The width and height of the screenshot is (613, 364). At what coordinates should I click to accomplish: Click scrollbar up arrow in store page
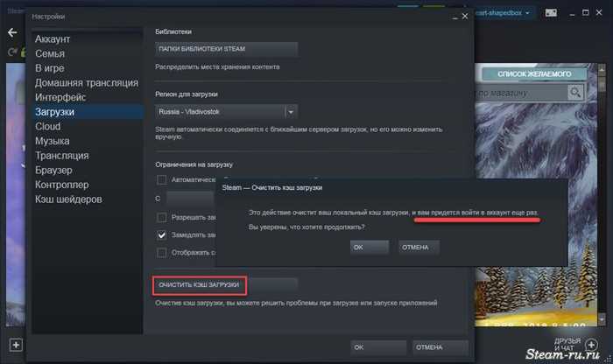click(602, 69)
